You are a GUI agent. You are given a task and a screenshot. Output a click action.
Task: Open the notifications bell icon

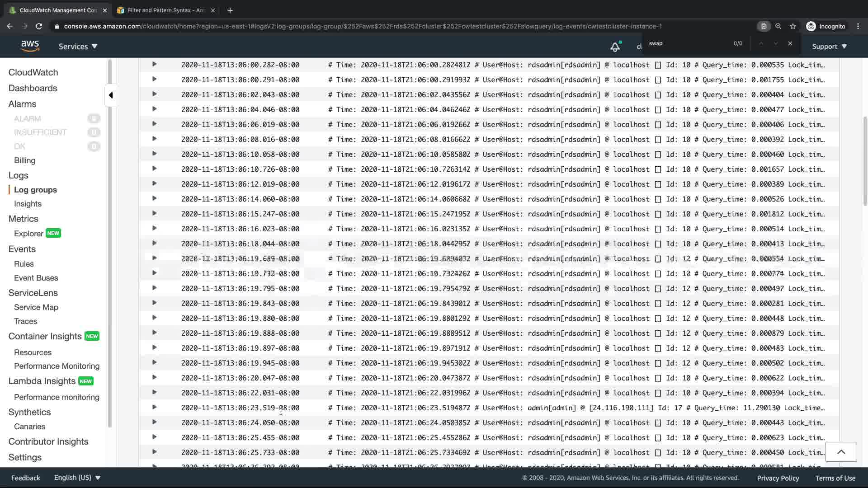pos(615,47)
